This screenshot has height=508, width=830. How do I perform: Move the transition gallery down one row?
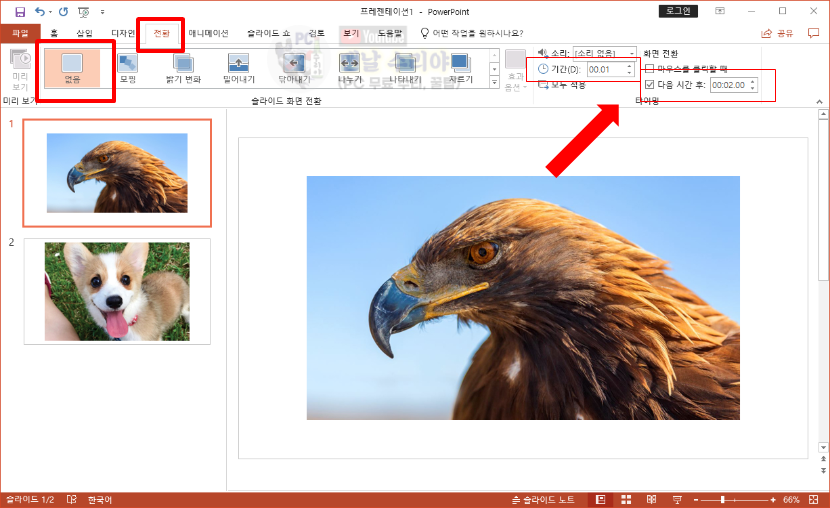click(x=494, y=69)
